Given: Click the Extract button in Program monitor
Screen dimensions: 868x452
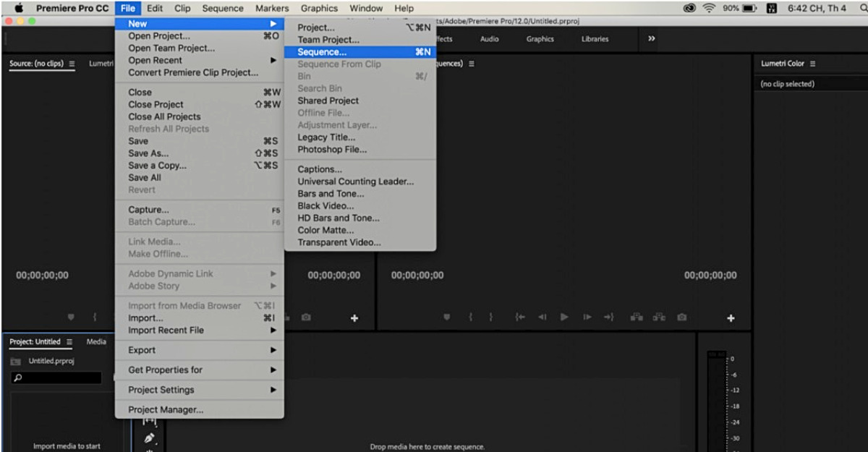Looking at the screenshot, I should [x=659, y=317].
